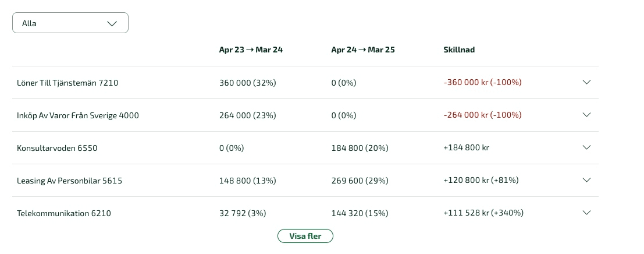Screen dimensions: 644x254
Task: Expand the Telekommunikation 6210 row chevron
Action: coord(586,213)
